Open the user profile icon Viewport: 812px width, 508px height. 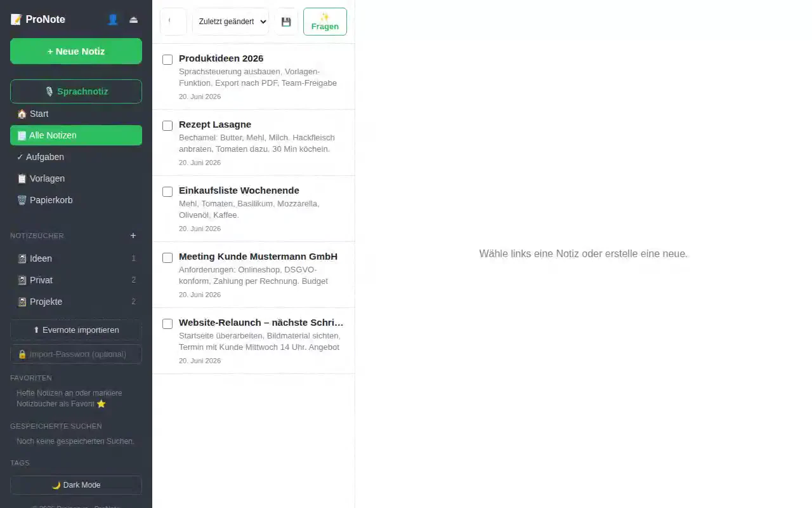[x=113, y=20]
